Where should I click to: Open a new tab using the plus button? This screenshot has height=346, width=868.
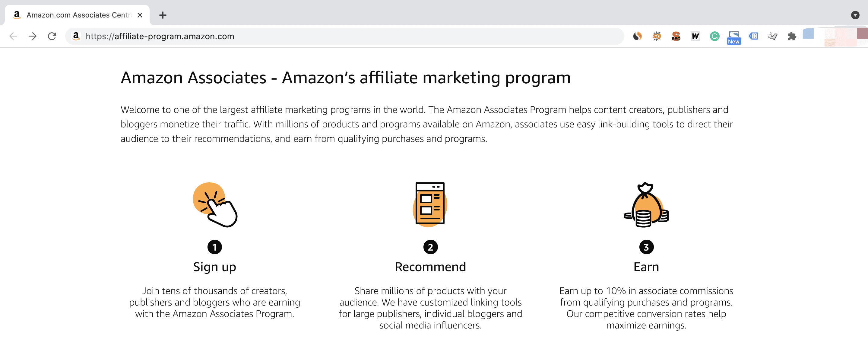coord(163,15)
